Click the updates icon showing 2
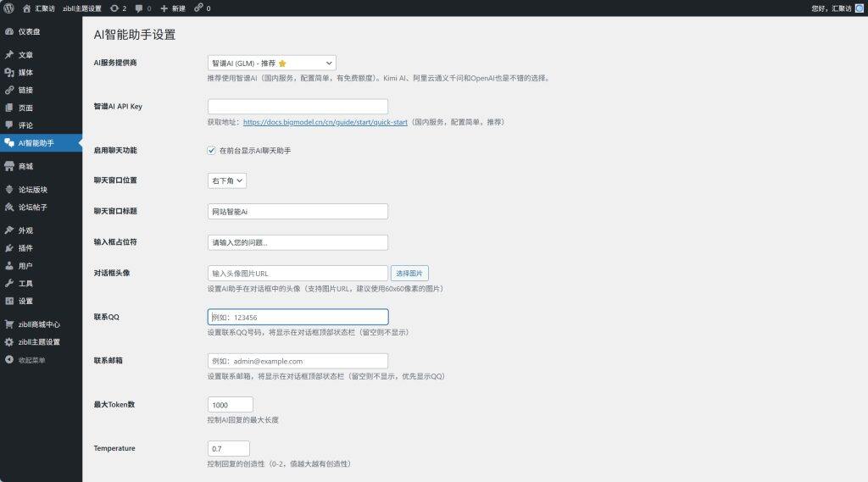The height and width of the screenshot is (482, 868). click(x=114, y=8)
